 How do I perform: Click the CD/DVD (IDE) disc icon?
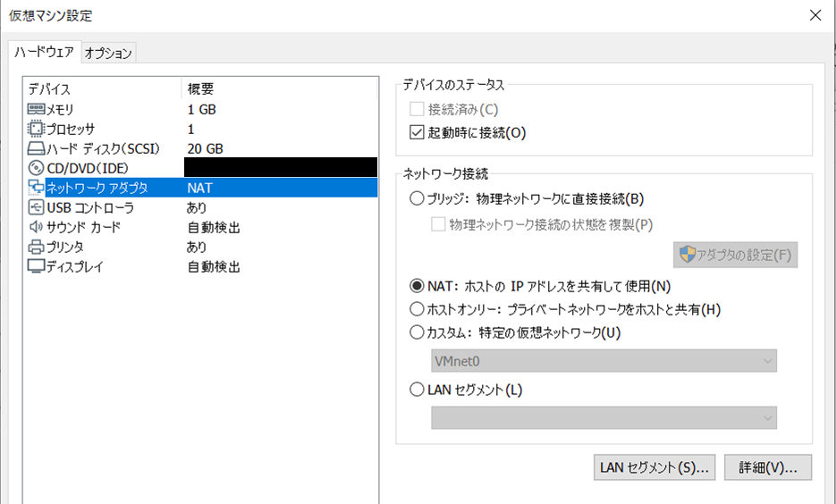coord(36,168)
